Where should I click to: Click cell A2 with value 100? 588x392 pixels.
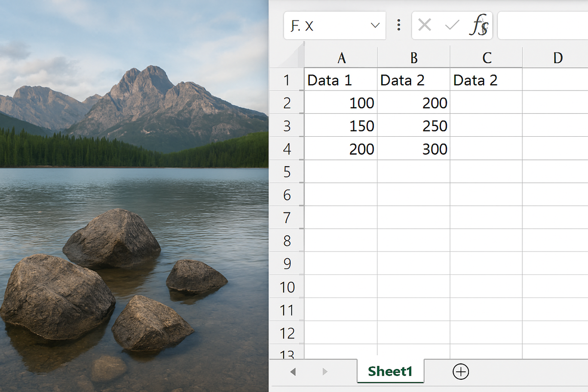pyautogui.click(x=341, y=103)
